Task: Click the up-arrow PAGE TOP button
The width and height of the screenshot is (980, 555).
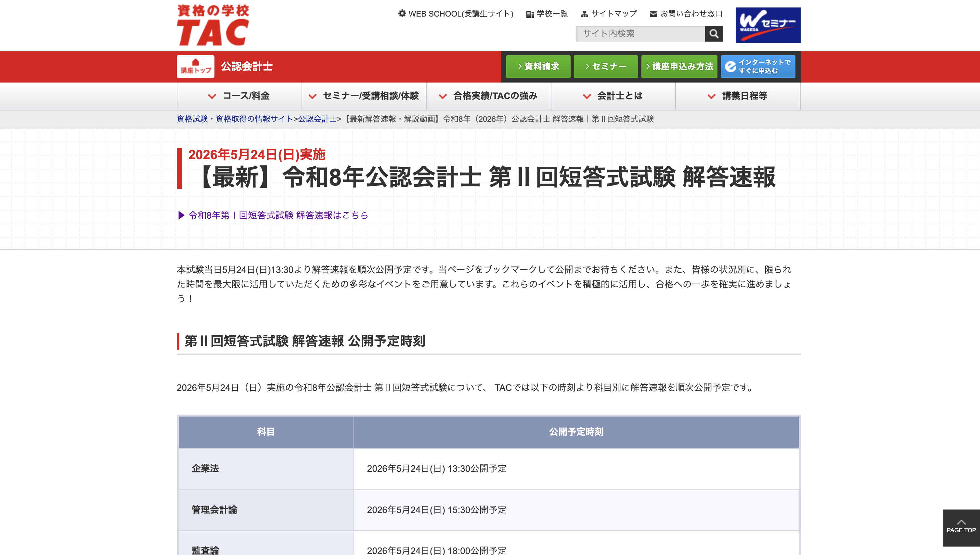Action: click(x=961, y=528)
